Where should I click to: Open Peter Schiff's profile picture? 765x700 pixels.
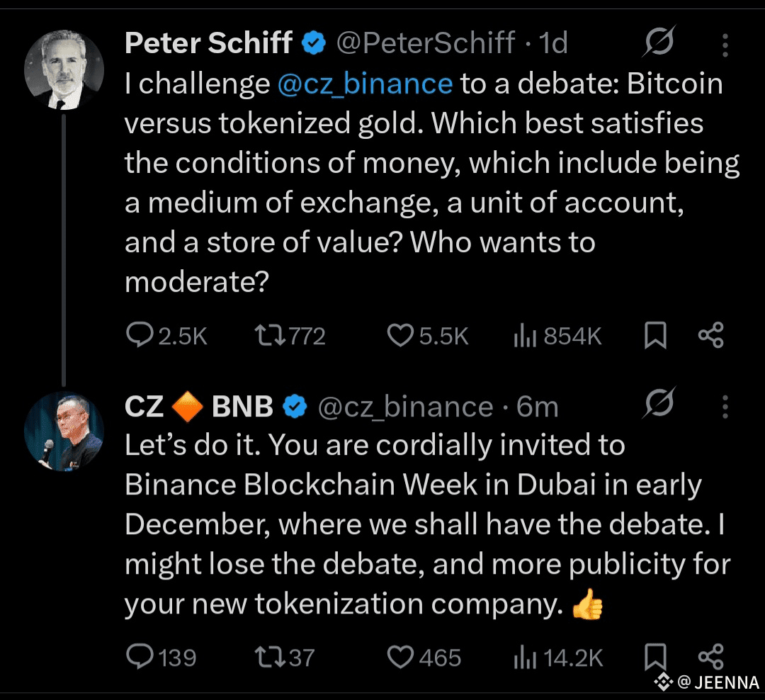pyautogui.click(x=64, y=69)
